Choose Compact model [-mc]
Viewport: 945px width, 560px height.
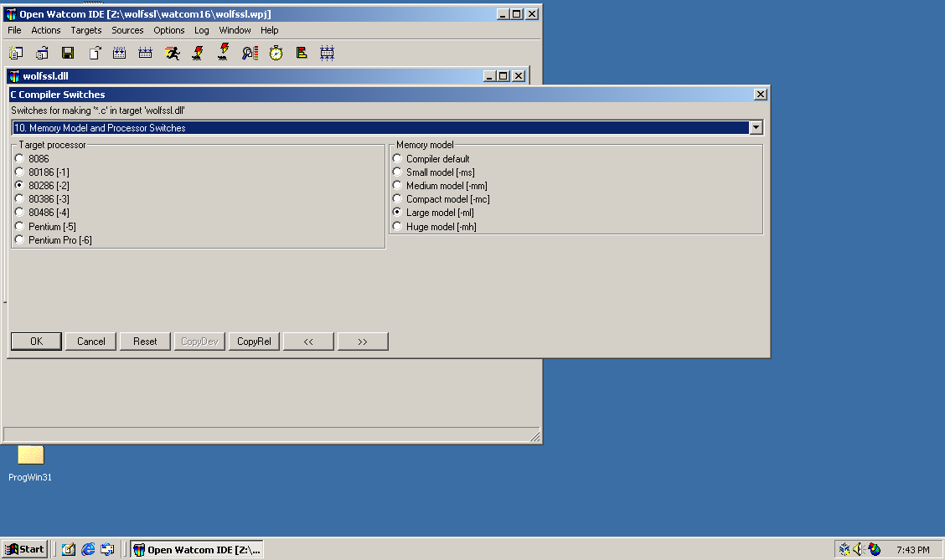(x=442, y=198)
